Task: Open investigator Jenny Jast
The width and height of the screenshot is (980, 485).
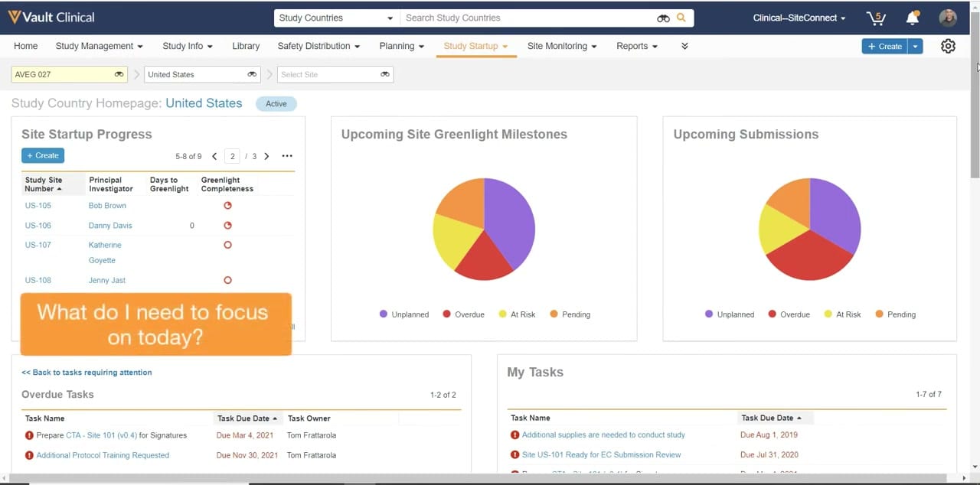Action: point(107,280)
